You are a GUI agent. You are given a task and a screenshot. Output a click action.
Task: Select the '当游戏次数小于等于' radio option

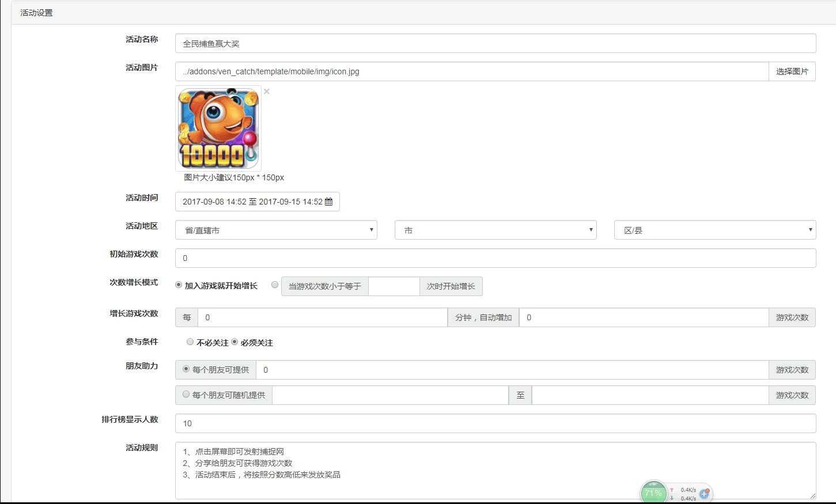tap(275, 285)
